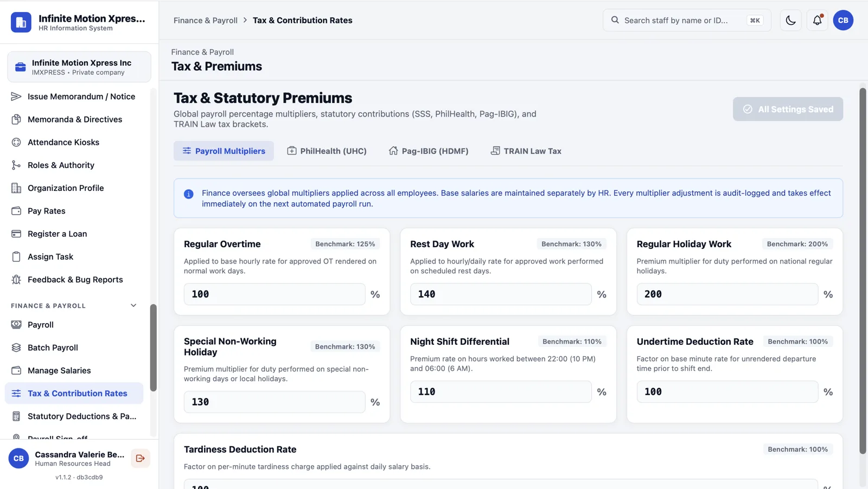Click the Benchmark: 125% badge
The width and height of the screenshot is (868, 489).
[345, 244]
